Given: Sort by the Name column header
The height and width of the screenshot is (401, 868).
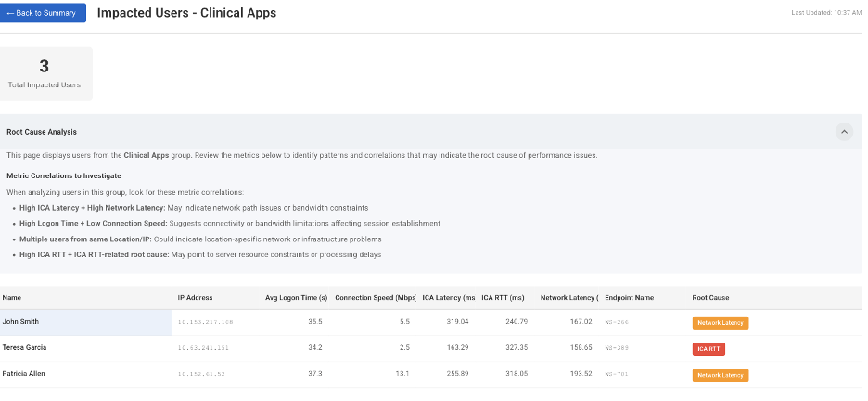Looking at the screenshot, I should coord(12,297).
